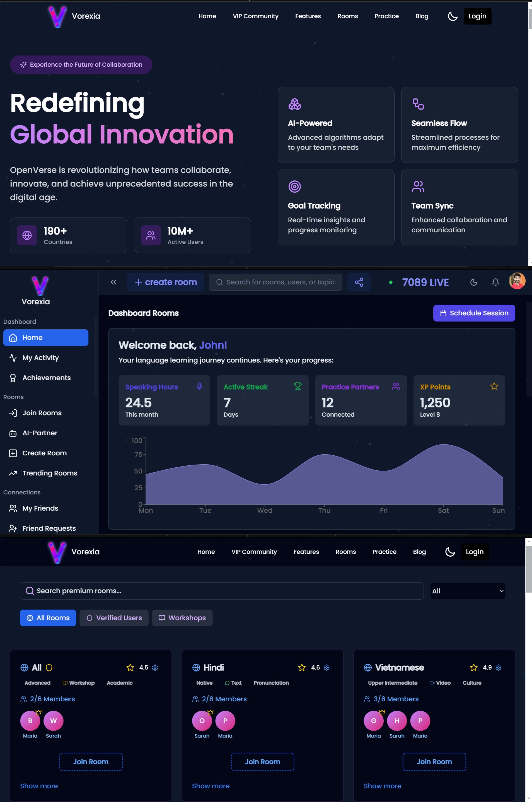The height and width of the screenshot is (802, 532).
Task: Enable the Verified Users filter
Action: (114, 617)
